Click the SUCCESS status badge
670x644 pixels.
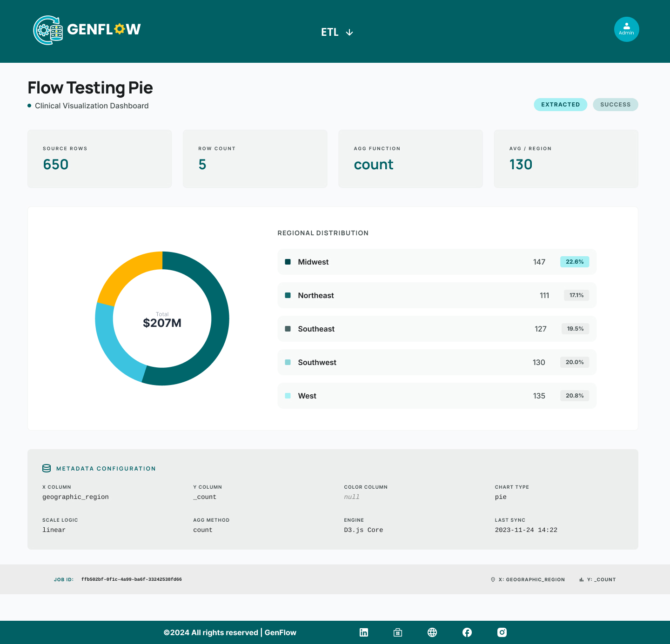(616, 105)
